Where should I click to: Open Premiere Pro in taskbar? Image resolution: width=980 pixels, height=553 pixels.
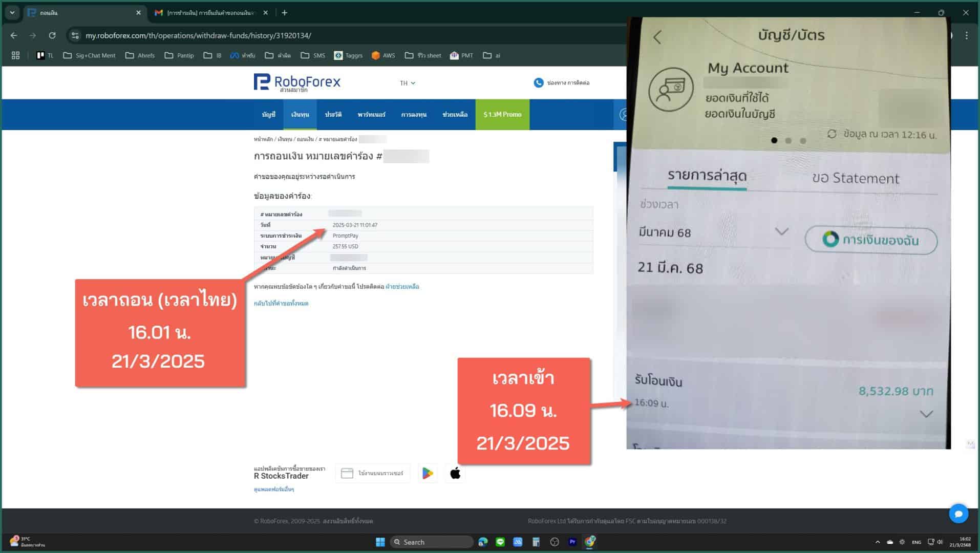click(x=572, y=542)
